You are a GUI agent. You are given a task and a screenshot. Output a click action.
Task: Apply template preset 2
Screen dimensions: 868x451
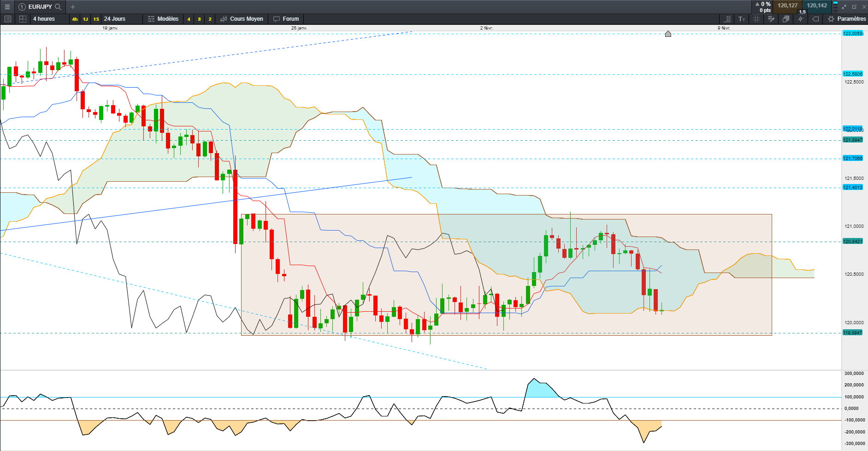pos(210,19)
